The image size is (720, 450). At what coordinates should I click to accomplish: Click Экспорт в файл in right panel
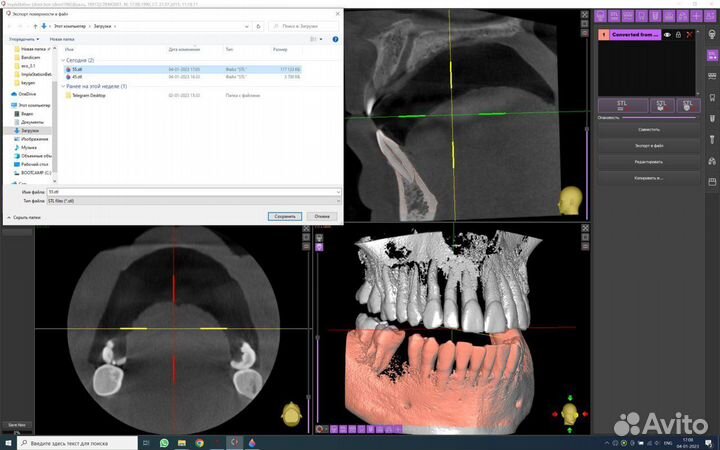(x=647, y=145)
